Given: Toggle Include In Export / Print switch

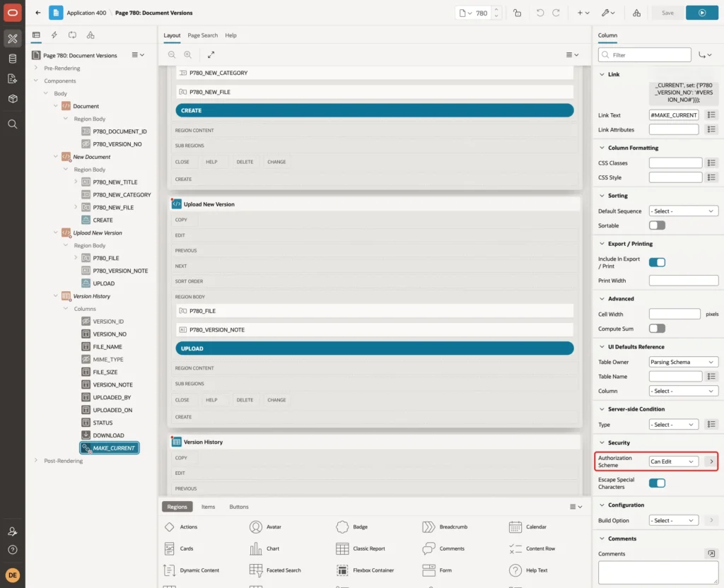Looking at the screenshot, I should pos(657,262).
